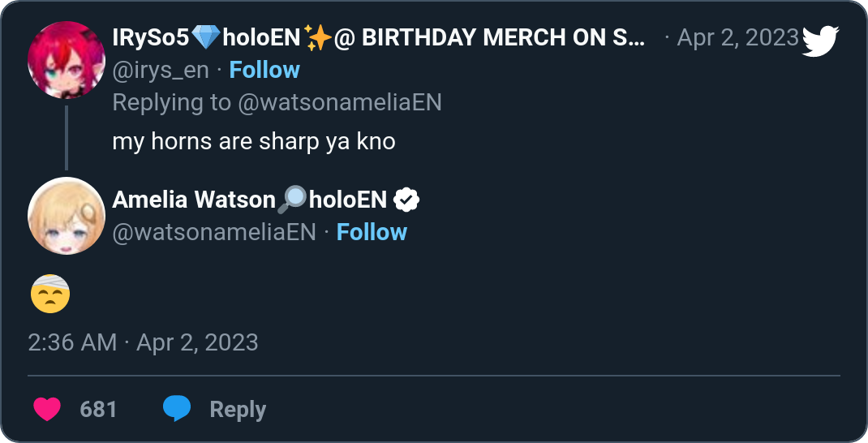868x443 pixels.
Task: Click the @watsonameliaEN handle below Amelia's name
Action: click(x=213, y=232)
